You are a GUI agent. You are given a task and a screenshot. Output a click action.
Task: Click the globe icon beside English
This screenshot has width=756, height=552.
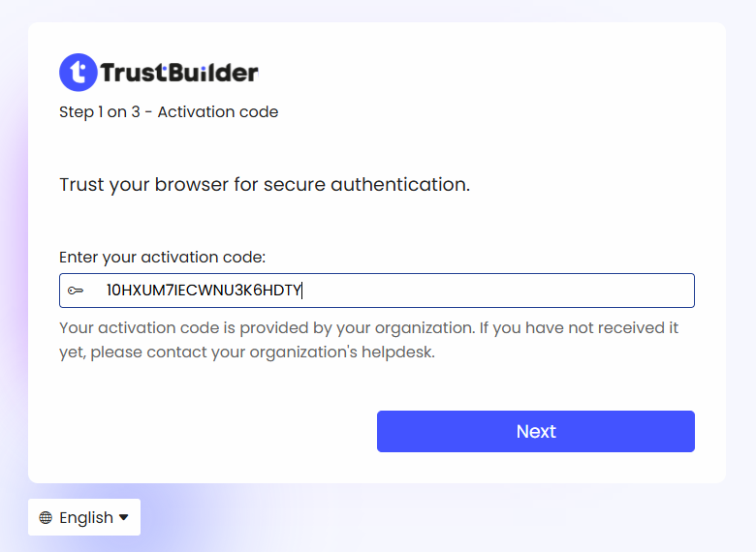tap(46, 518)
